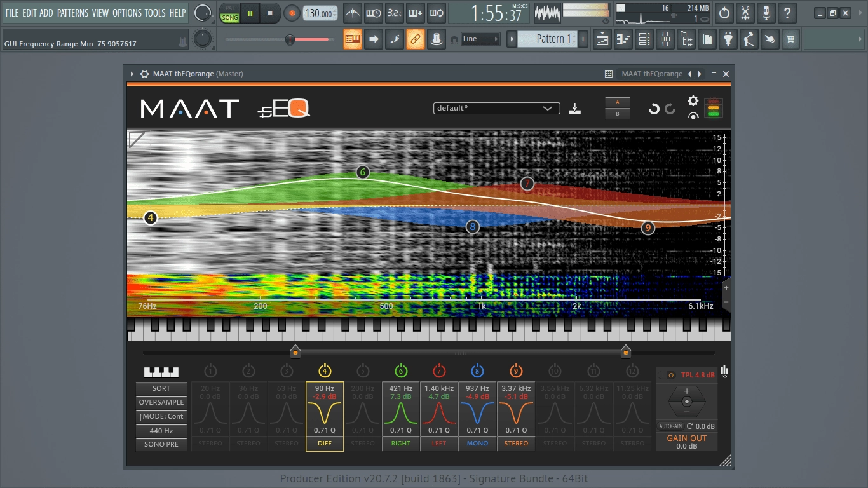Click the audio editor scissors icon
This screenshot has width=868, height=488.
pyautogui.click(x=745, y=13)
